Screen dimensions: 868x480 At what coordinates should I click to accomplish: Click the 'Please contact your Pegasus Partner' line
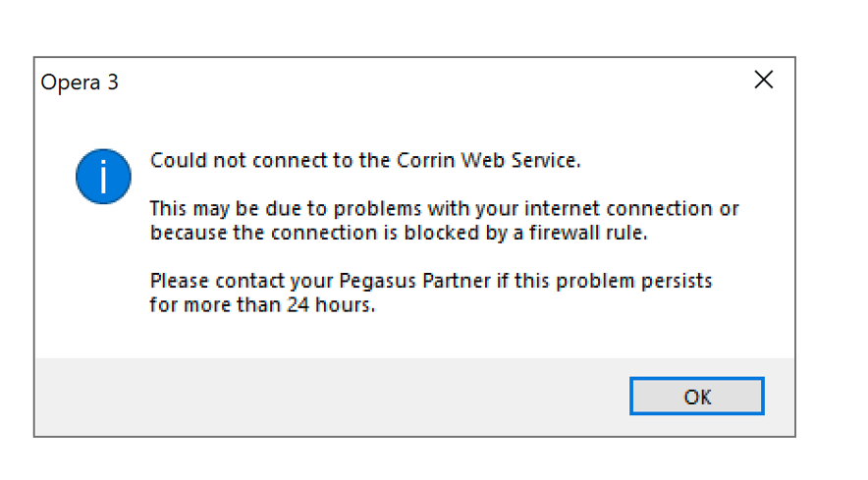pyautogui.click(x=431, y=281)
